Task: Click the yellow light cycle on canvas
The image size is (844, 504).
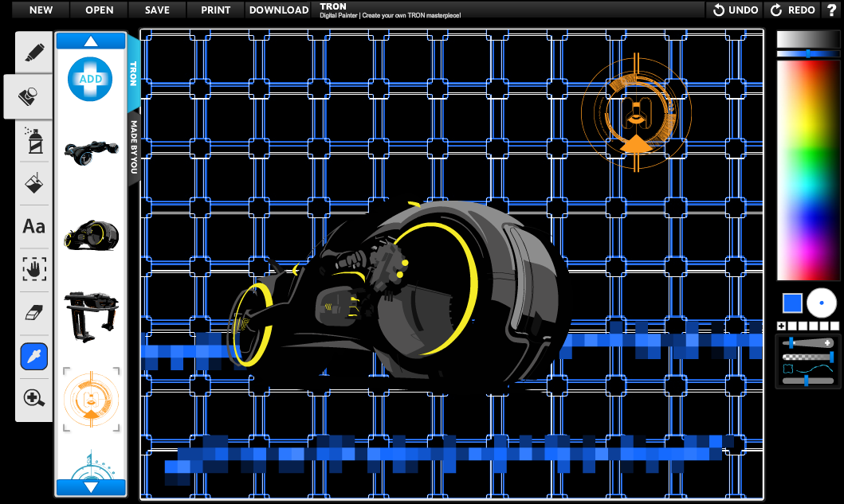Action: pyautogui.click(x=398, y=293)
